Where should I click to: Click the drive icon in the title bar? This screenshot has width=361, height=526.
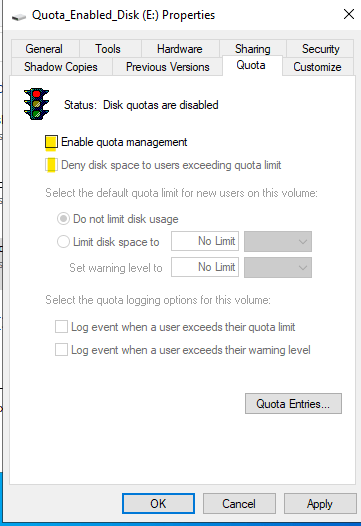[19, 17]
